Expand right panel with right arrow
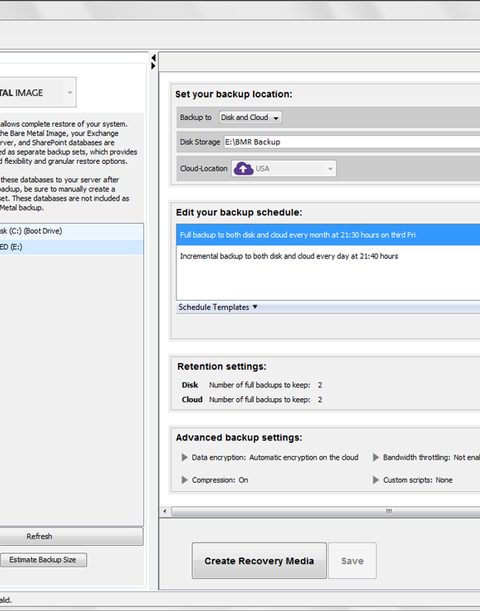 [153, 66]
